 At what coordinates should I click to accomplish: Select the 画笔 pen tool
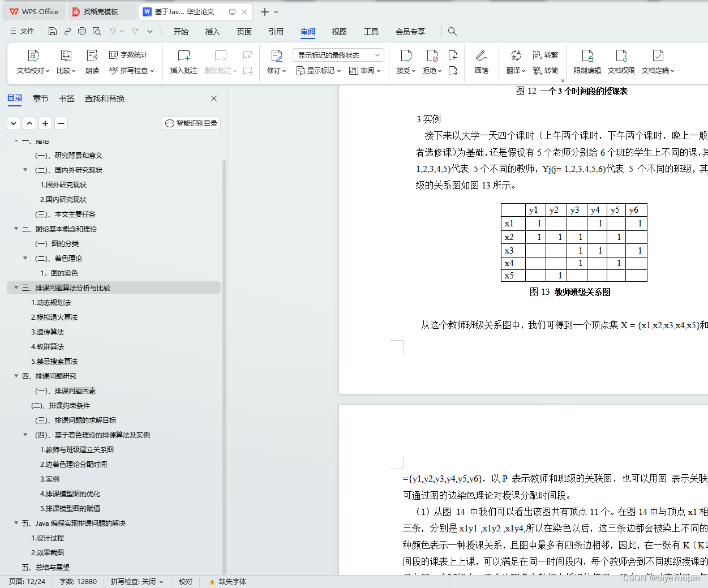point(482,62)
